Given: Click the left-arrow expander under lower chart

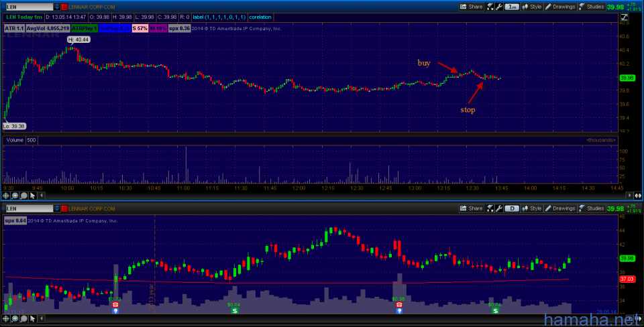Looking at the screenshot, I should pos(41,318).
